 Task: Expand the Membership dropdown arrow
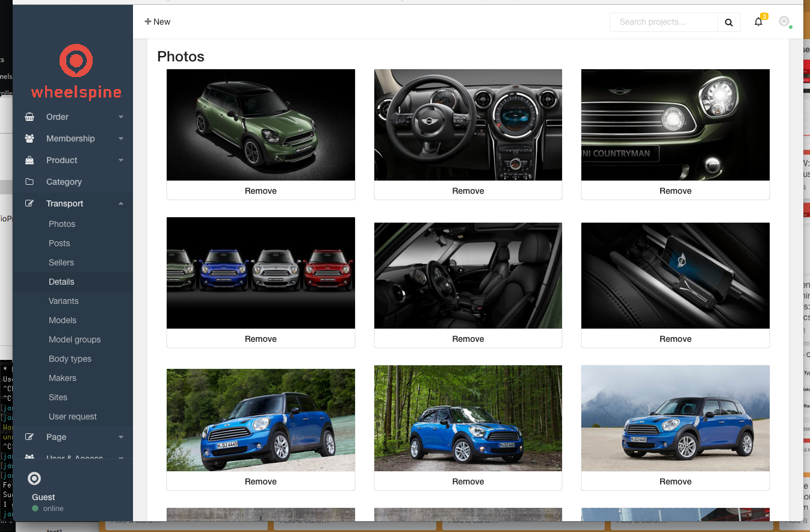pos(121,138)
